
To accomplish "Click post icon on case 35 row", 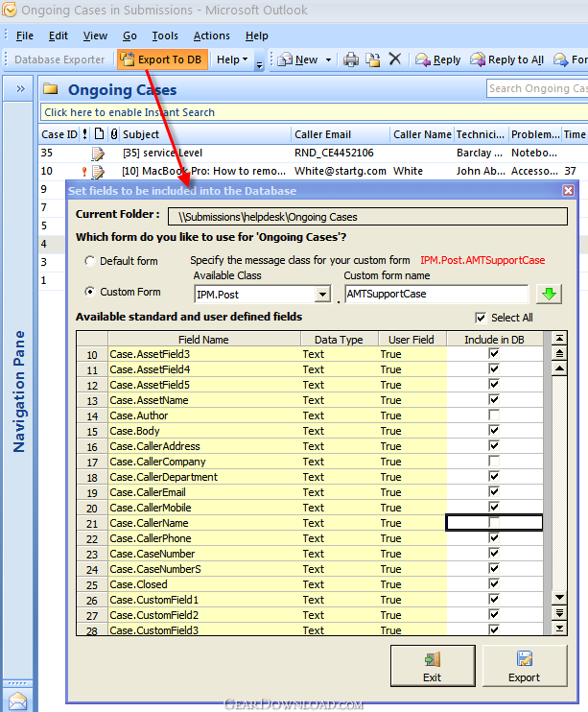I will pyautogui.click(x=98, y=154).
